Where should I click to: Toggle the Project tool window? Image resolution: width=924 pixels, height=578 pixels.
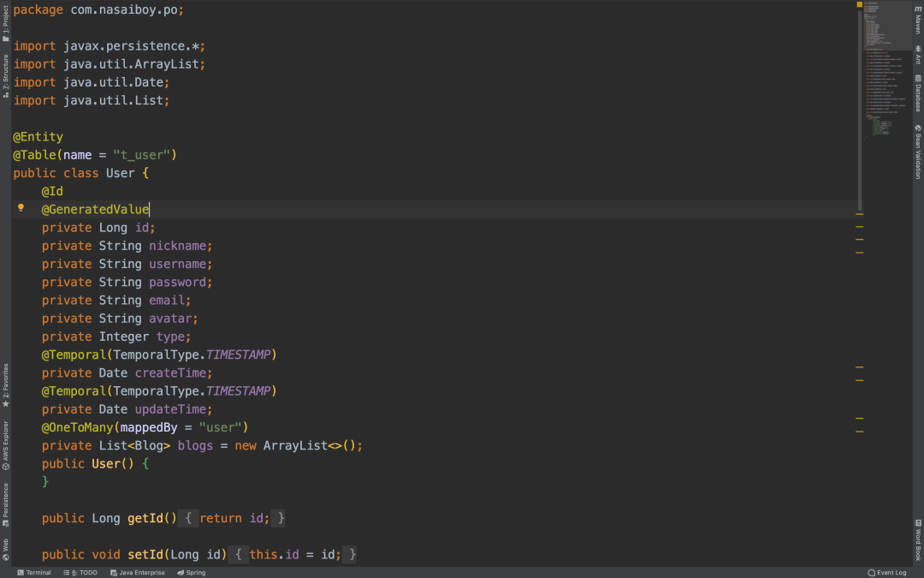(x=4, y=17)
